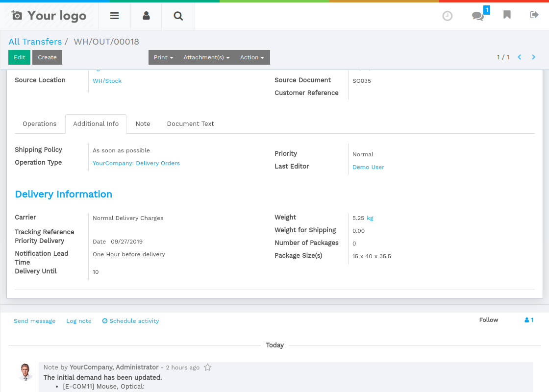Switch to the Operations tab
Screen dimensions: 549x392
(x=39, y=123)
